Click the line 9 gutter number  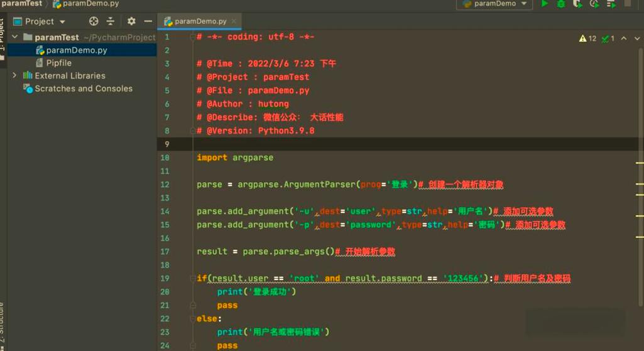[x=166, y=144]
